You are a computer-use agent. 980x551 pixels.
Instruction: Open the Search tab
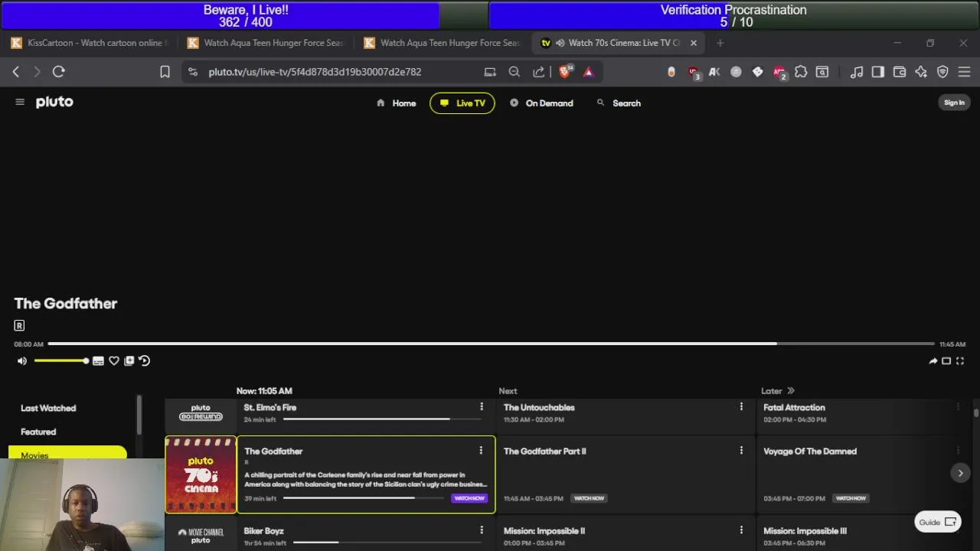tap(619, 103)
